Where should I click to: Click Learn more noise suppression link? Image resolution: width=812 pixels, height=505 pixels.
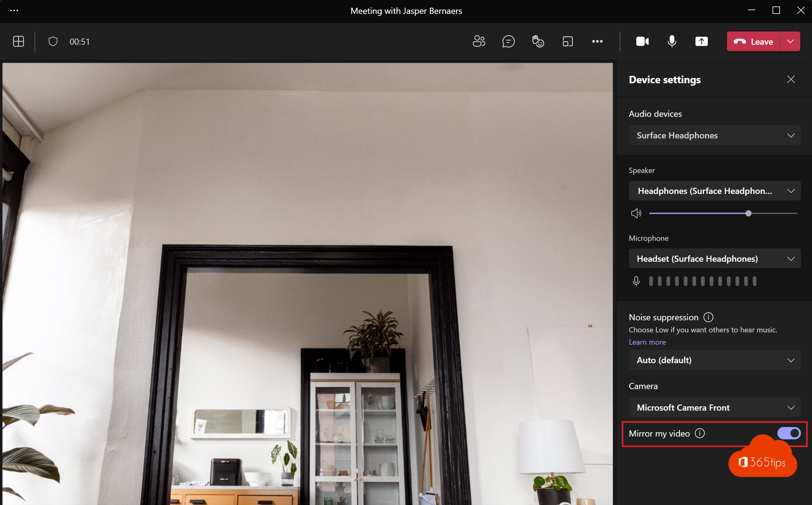click(x=647, y=342)
